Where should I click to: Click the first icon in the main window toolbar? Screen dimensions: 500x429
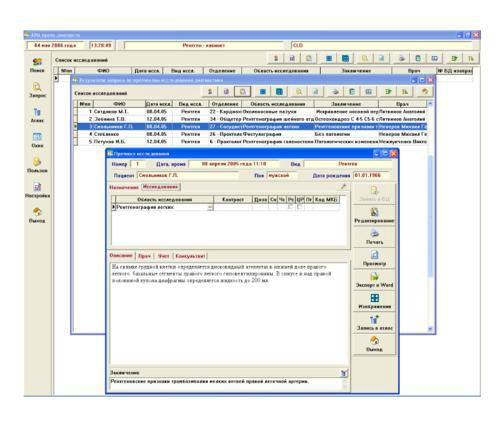(x=276, y=58)
